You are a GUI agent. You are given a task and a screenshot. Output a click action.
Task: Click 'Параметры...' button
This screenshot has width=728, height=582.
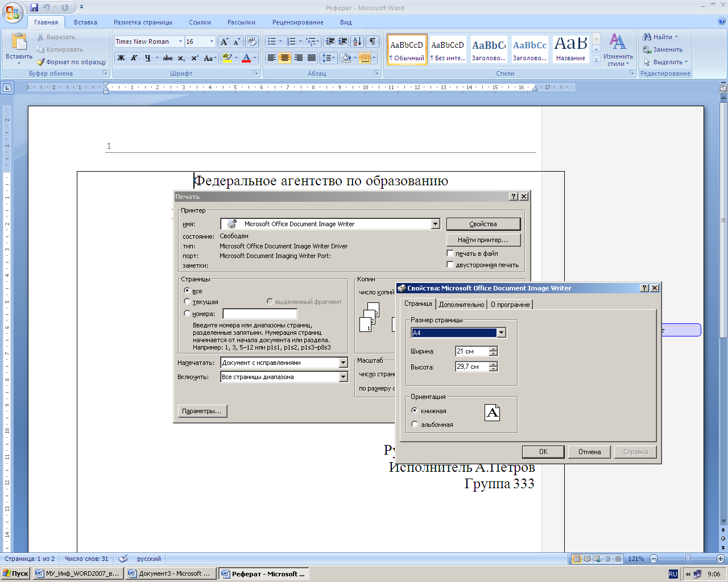coord(202,411)
